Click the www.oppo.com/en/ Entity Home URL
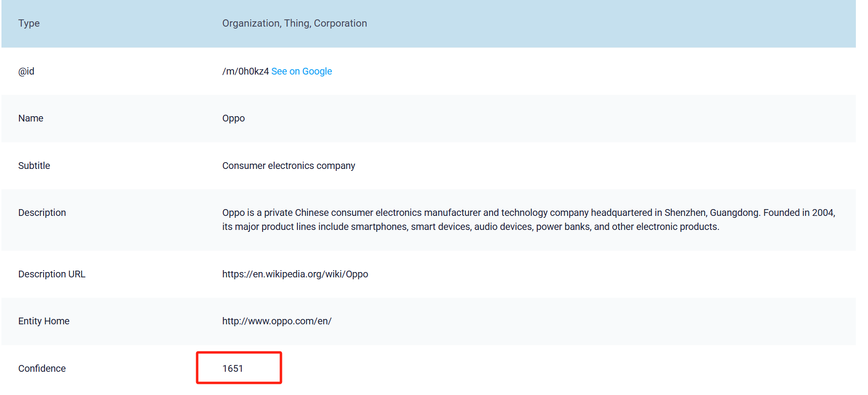Screen dimensions: 868x395 [x=277, y=321]
